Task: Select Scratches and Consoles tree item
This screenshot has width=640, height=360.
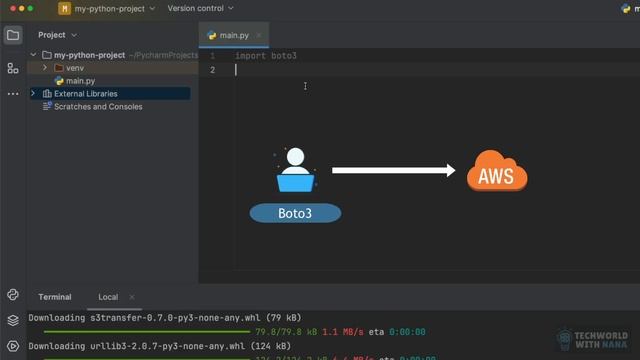Action: [98, 107]
